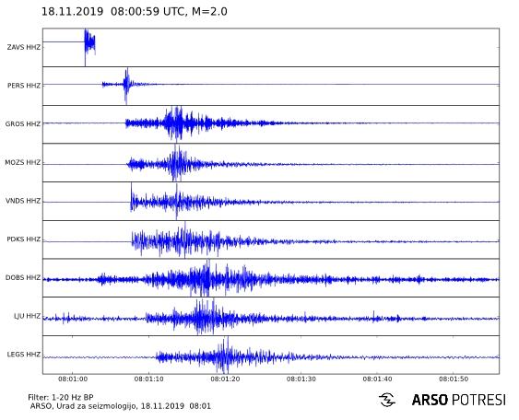The width and height of the screenshot is (519, 420).
Task: Select the MOZS HHZ station label
Action: 22,162
